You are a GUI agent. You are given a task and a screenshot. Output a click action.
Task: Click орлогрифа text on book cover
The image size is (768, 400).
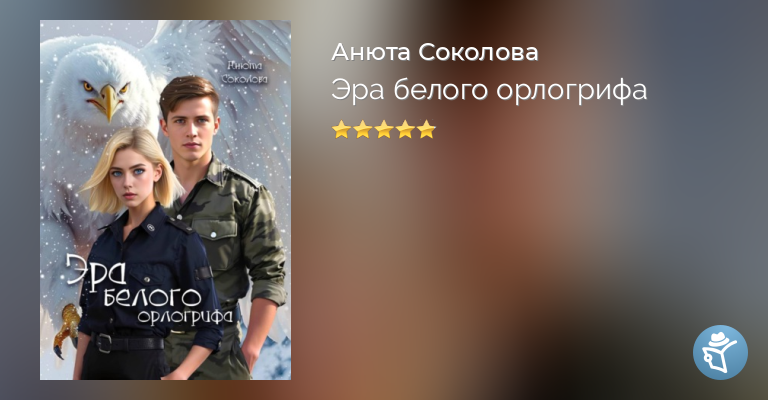(185, 317)
